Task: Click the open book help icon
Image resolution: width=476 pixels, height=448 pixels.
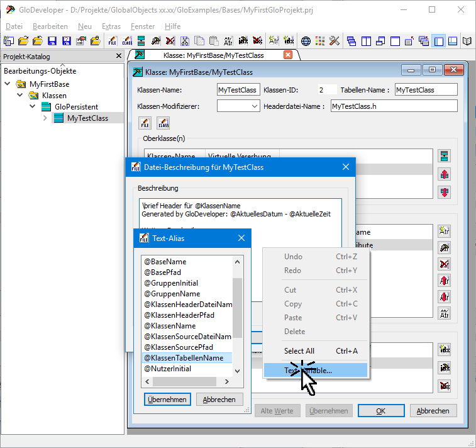Action: click(467, 41)
